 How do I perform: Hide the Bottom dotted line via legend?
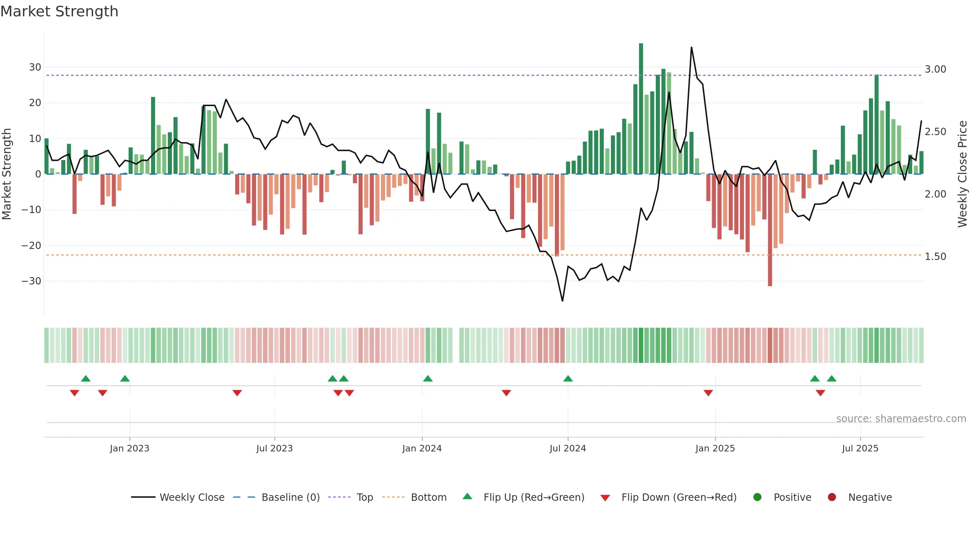point(414,497)
